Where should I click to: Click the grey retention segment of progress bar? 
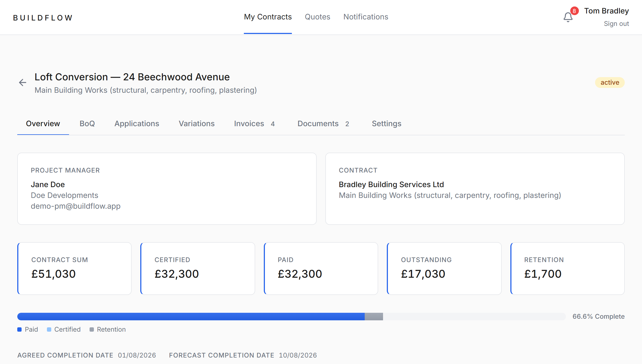(374, 317)
